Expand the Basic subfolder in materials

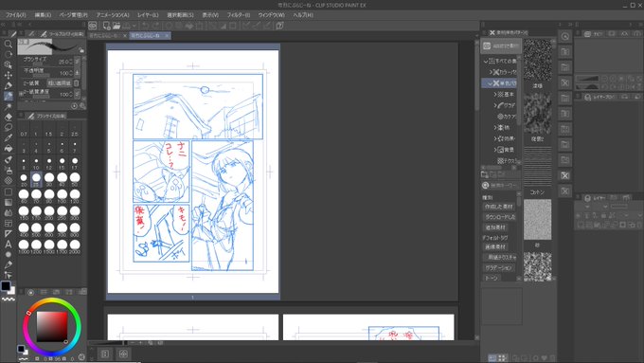click(495, 94)
